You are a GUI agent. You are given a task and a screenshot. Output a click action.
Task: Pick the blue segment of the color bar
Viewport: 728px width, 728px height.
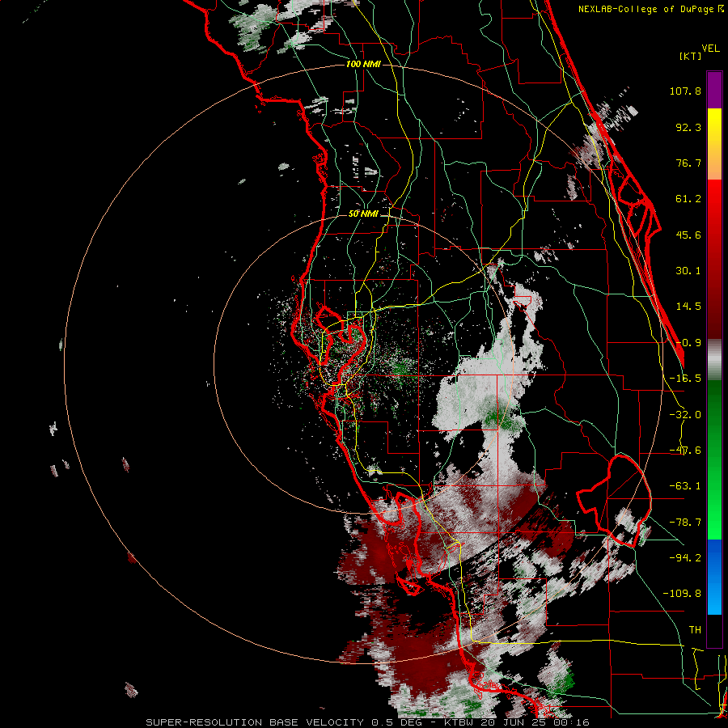tap(714, 577)
